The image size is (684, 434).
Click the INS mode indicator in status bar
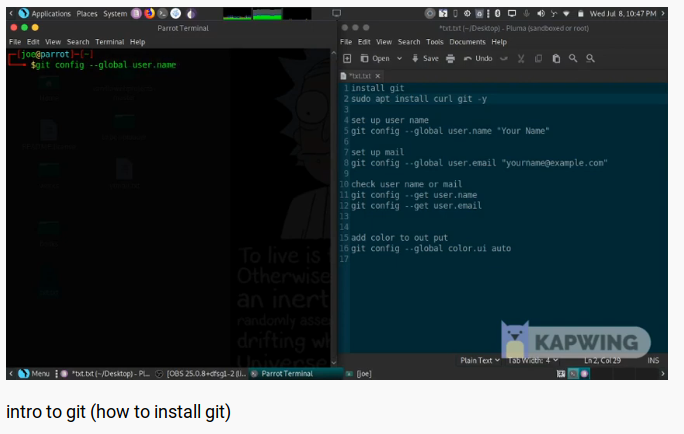click(653, 360)
